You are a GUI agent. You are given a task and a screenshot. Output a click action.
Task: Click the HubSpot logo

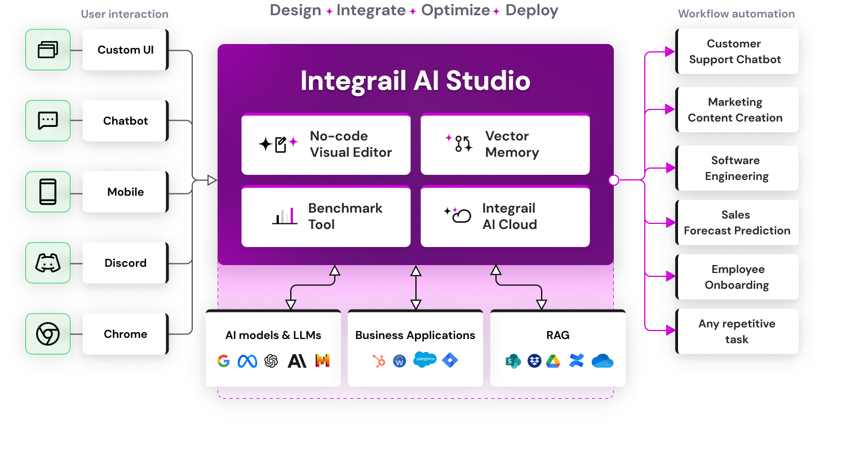(x=379, y=360)
